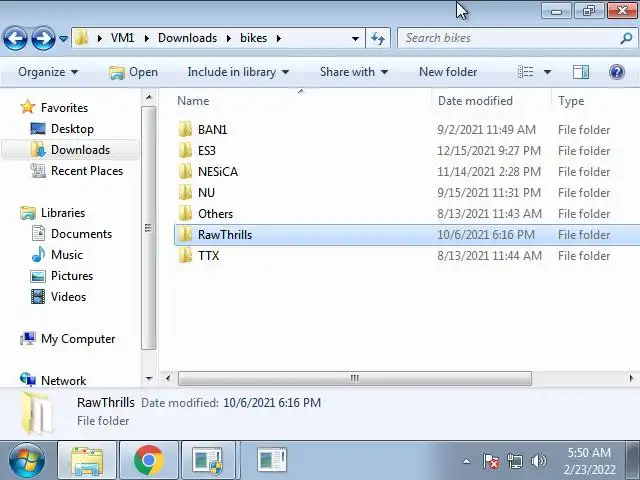Select the NESiCA folder

218,171
